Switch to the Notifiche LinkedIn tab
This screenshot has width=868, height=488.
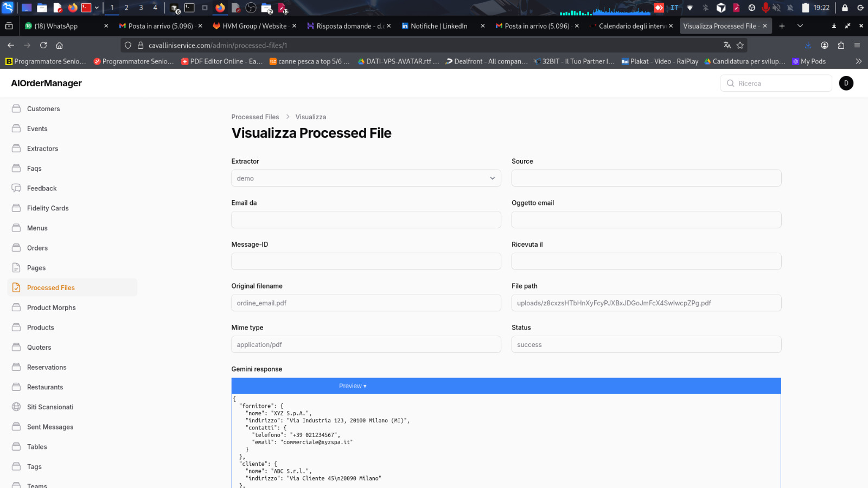pyautogui.click(x=438, y=26)
